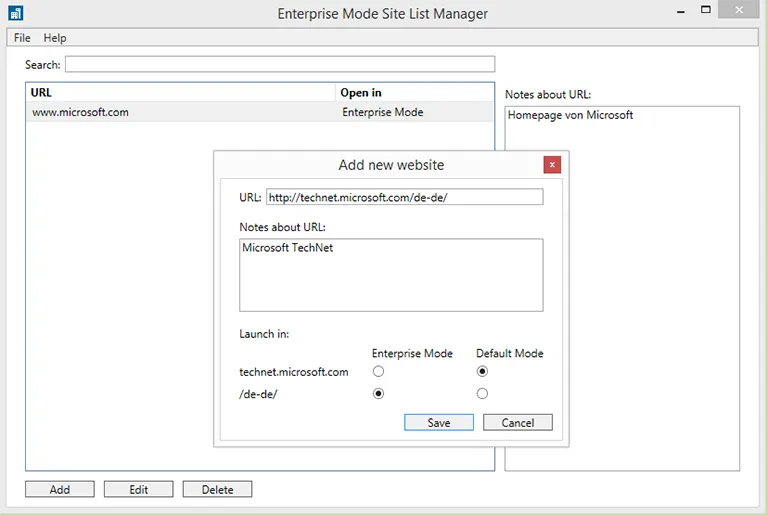
Task: Click the /de-de/ path label
Action: [x=258, y=394]
